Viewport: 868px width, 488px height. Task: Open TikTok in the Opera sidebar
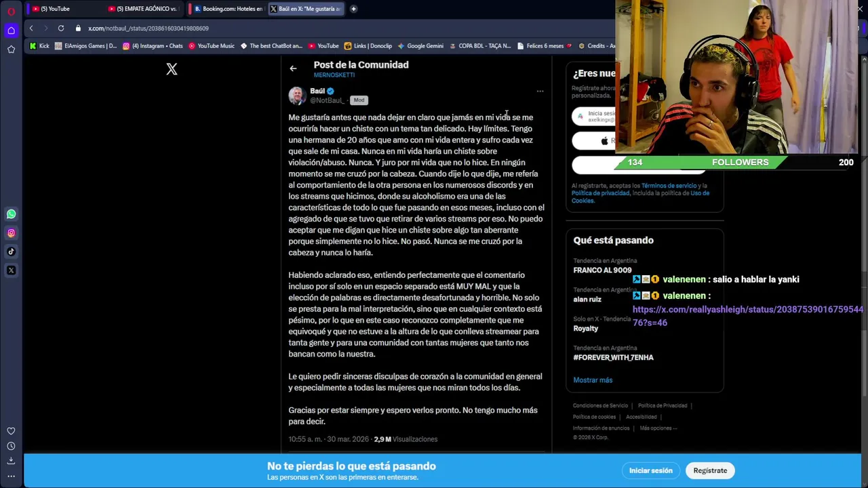11,251
